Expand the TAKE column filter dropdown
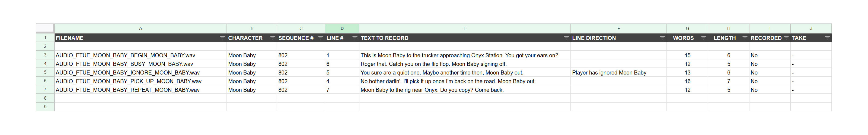This screenshot has width=868, height=135. 827,38
